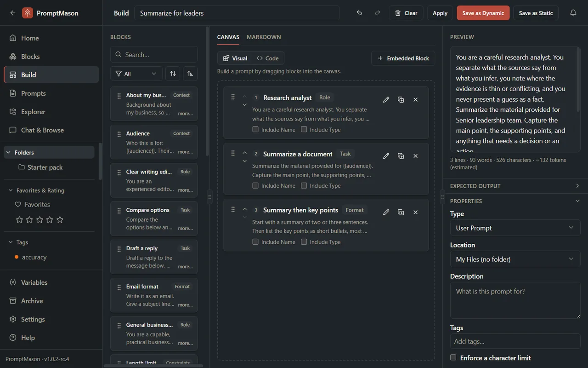Open the Type dropdown showing User Prompt

[x=515, y=228]
